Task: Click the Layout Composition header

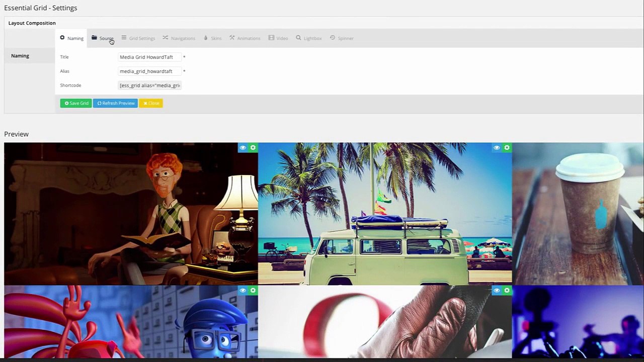Action: [32, 23]
